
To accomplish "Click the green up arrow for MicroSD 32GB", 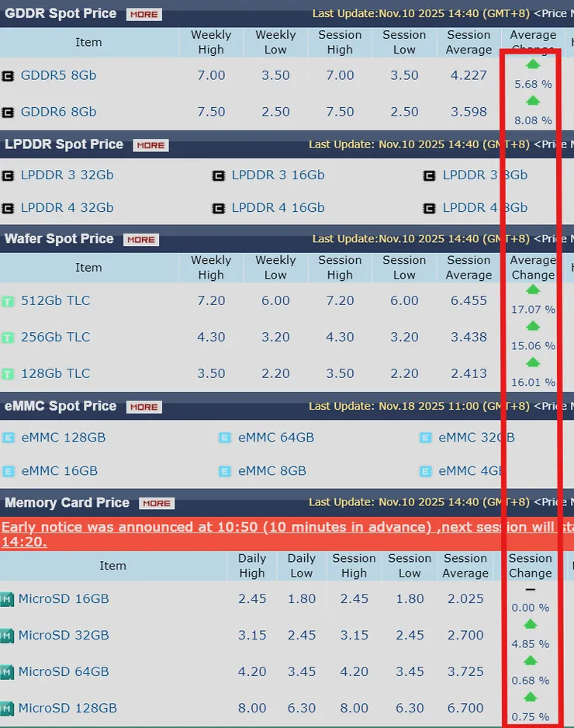I will coord(530,625).
